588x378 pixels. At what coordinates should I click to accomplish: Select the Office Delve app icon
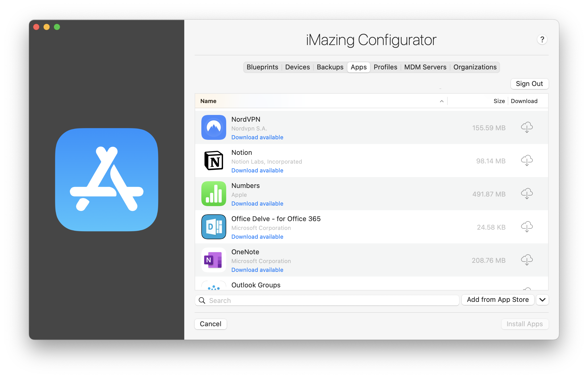pyautogui.click(x=214, y=227)
